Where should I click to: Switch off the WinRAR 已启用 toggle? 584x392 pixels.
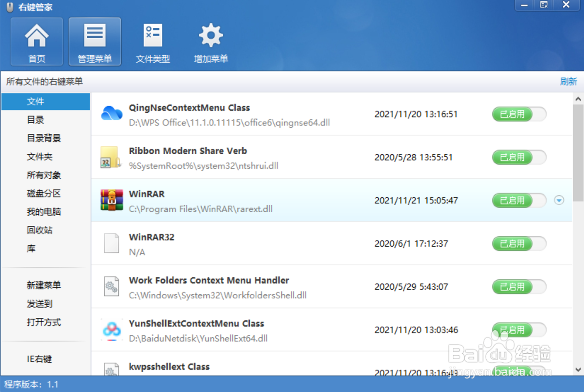pos(519,200)
